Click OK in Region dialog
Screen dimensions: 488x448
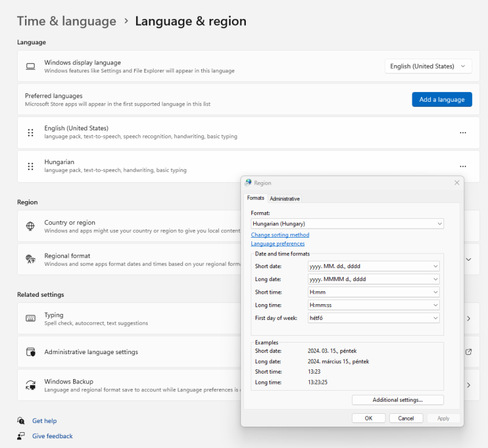(x=368, y=418)
